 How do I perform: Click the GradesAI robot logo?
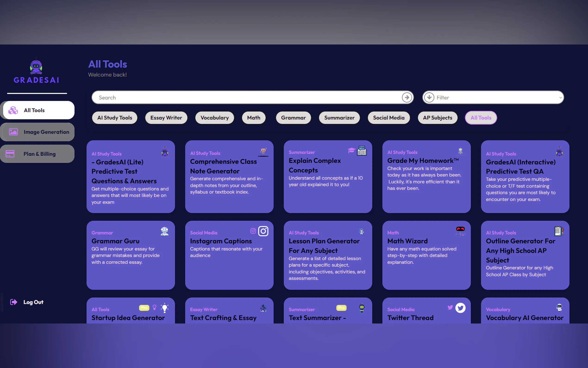tap(36, 67)
